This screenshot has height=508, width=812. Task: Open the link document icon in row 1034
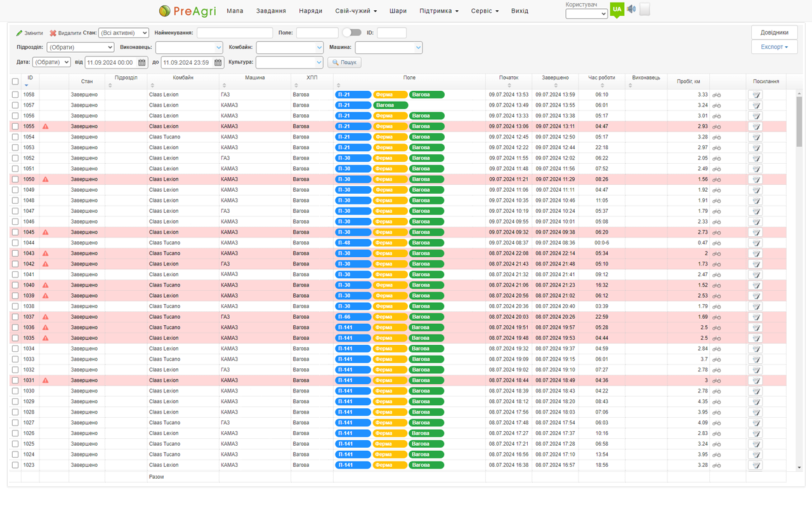(756, 349)
